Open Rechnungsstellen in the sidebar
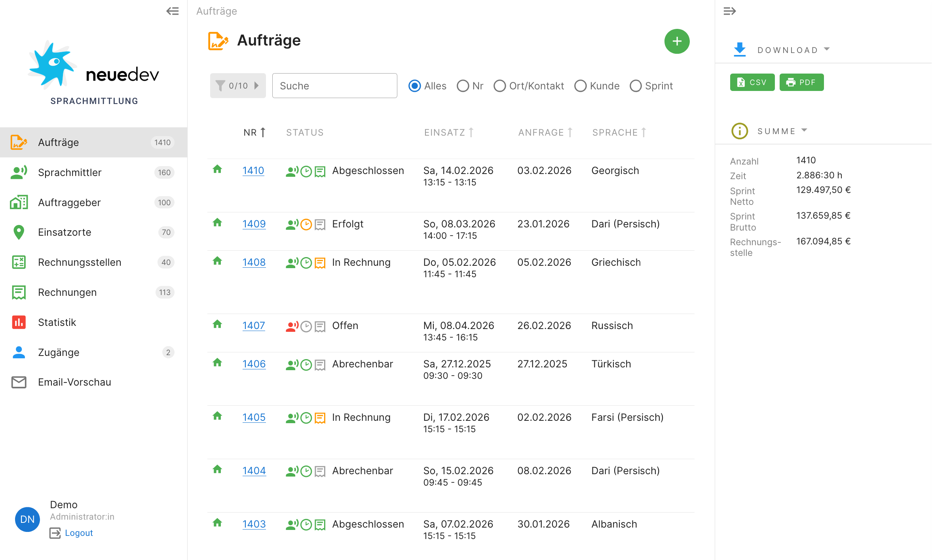 (x=94, y=262)
